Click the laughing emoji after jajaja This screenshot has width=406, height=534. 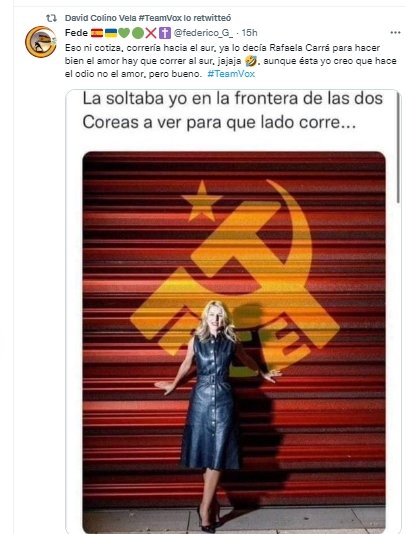click(251, 61)
